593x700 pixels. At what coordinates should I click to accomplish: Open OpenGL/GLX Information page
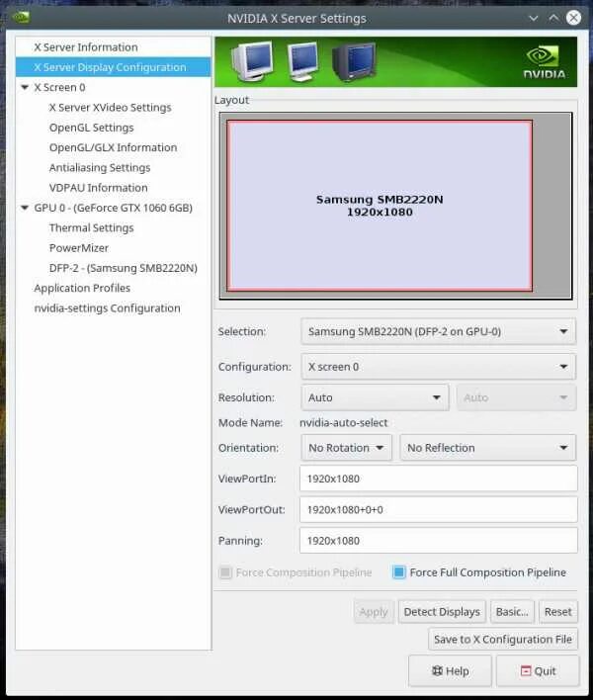113,147
